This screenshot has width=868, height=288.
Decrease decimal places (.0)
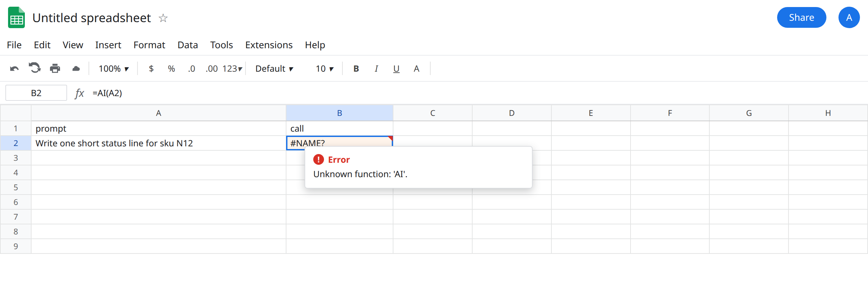pyautogui.click(x=192, y=69)
